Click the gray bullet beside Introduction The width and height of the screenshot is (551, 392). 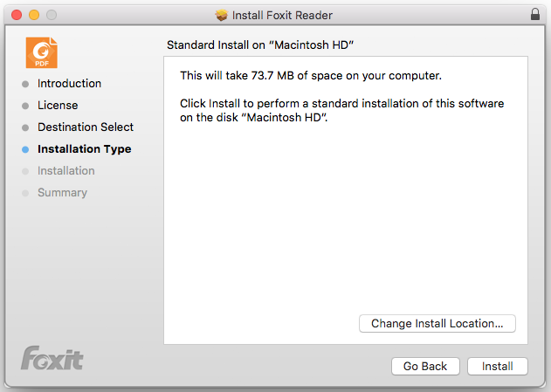coord(25,84)
